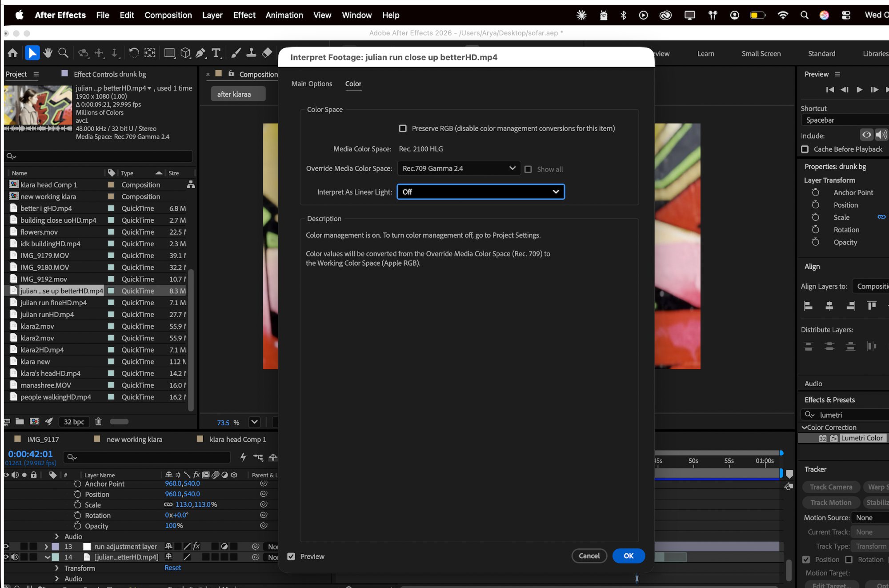Screen dimensions: 889x588
Task: Expand Transform group of layer 14
Action: pyautogui.click(x=56, y=568)
